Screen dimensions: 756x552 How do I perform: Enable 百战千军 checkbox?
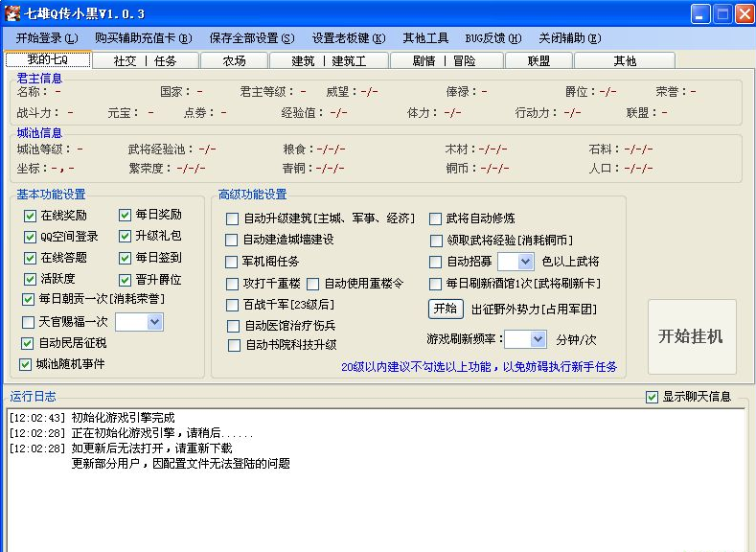coord(233,305)
